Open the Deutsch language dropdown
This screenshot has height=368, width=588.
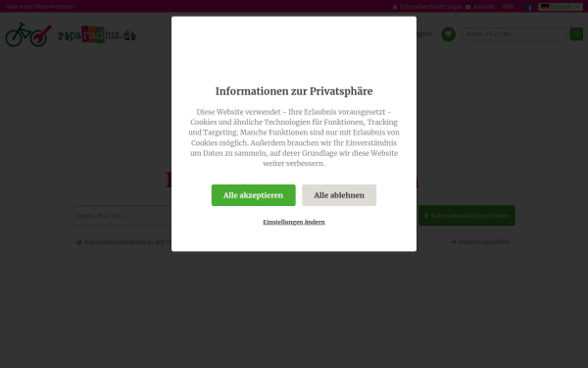[x=561, y=7]
